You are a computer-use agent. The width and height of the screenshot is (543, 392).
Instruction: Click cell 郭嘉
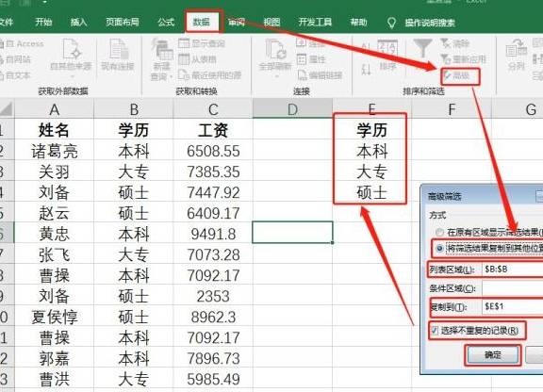click(x=54, y=358)
